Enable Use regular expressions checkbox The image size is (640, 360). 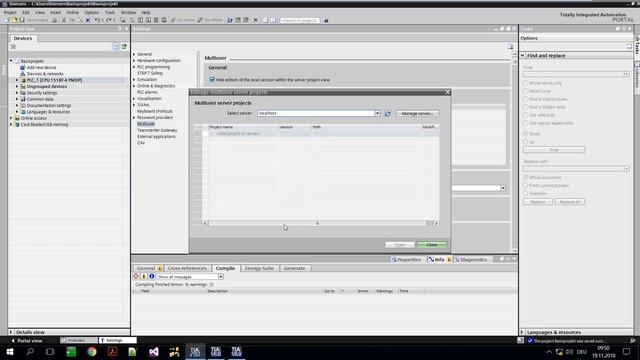[526, 123]
